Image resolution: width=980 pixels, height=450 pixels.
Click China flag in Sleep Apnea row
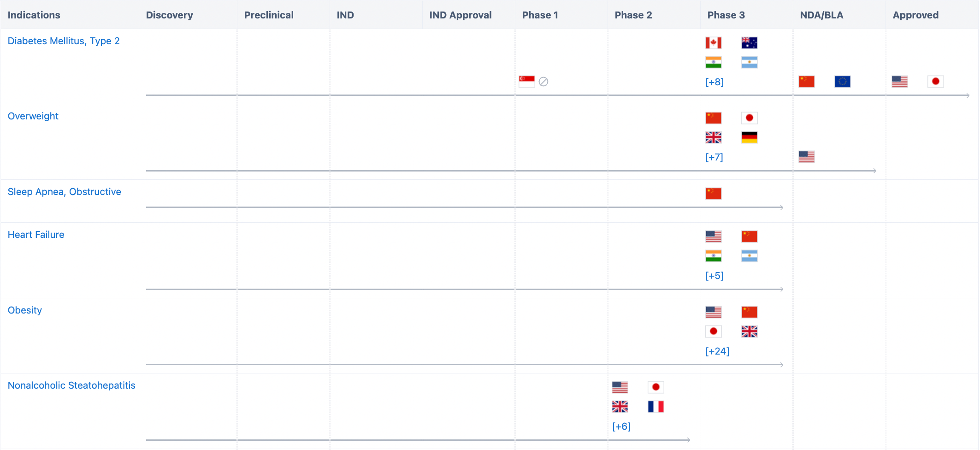click(713, 194)
